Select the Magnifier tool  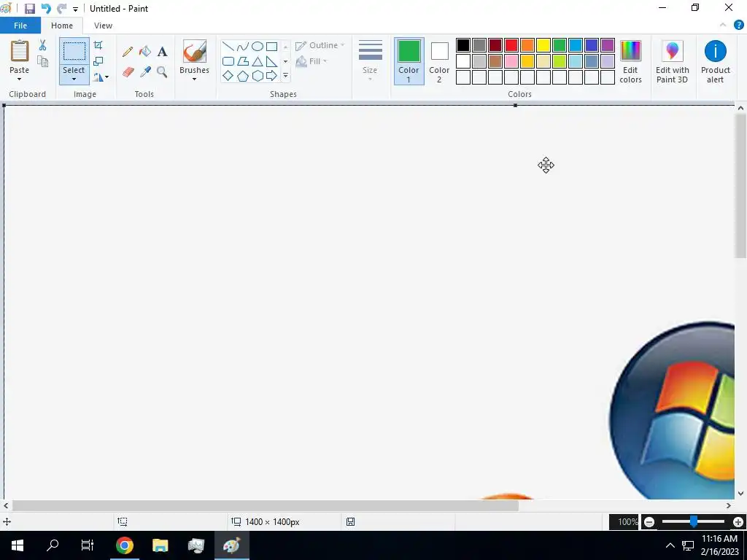[x=163, y=72]
